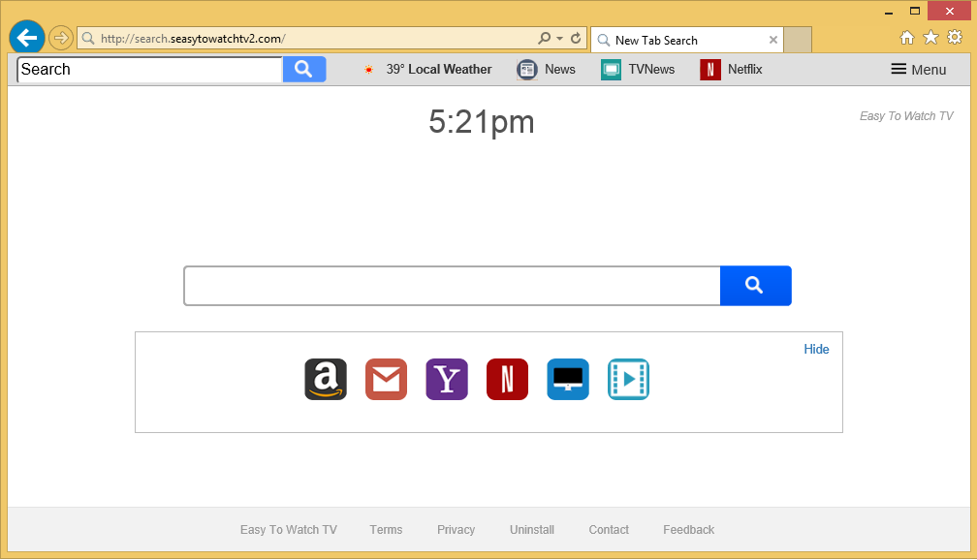Check the 39° Local Weather item
Screen dimensions: 977x560
427,69
